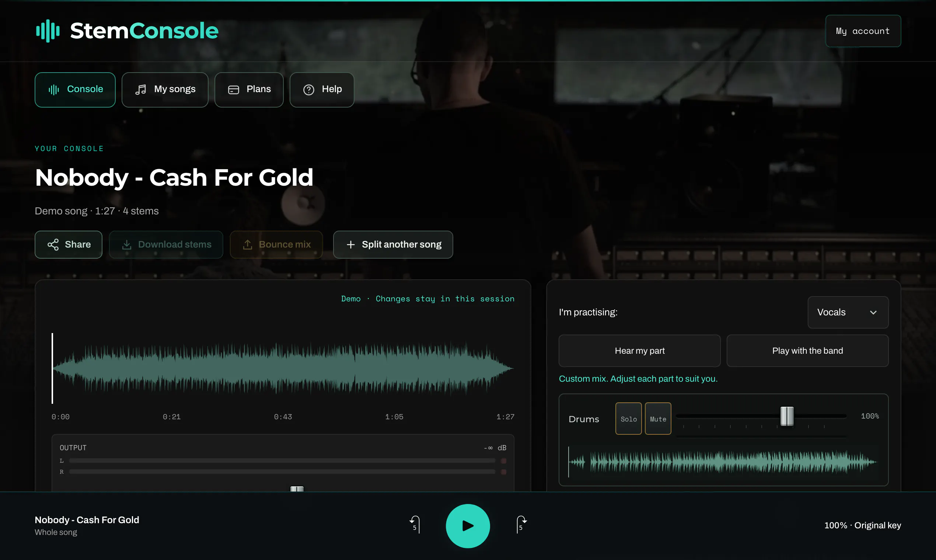Open the Plans tab
The height and width of the screenshot is (560, 936).
tap(249, 90)
